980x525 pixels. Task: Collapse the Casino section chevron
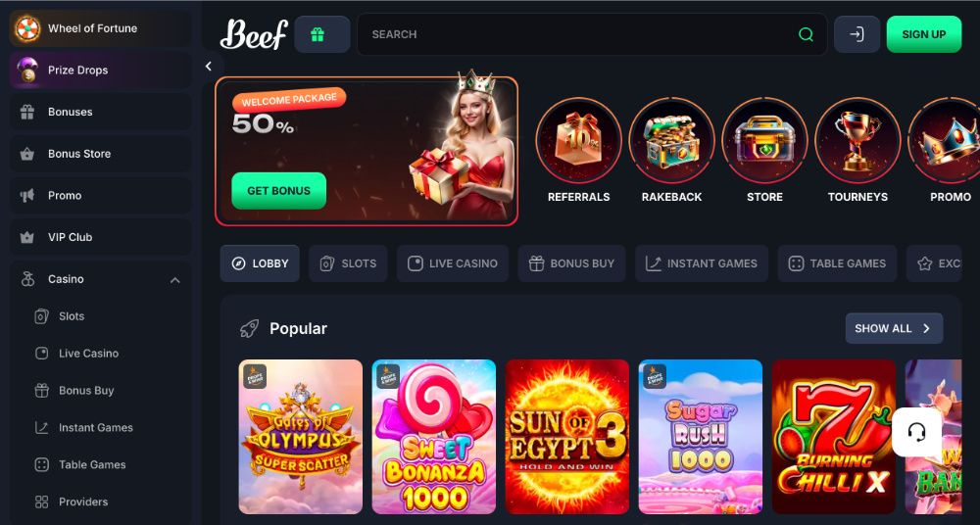point(175,280)
